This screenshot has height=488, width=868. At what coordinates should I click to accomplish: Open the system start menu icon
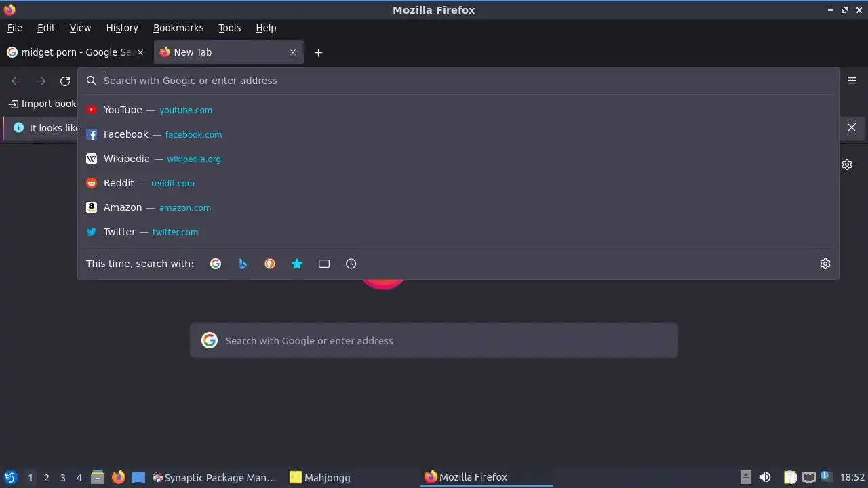pyautogui.click(x=11, y=477)
